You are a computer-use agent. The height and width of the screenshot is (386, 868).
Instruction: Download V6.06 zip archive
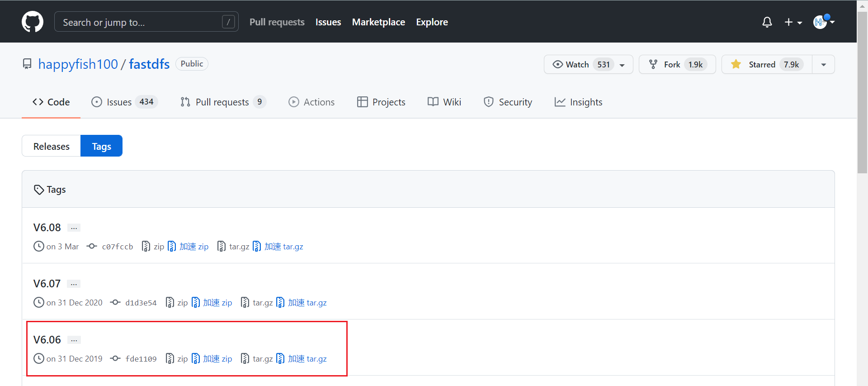point(177,359)
